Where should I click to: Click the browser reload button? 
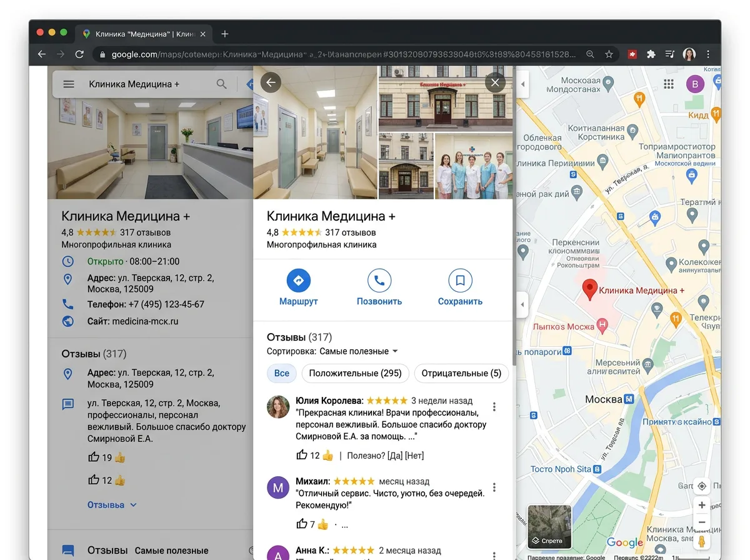pyautogui.click(x=79, y=54)
